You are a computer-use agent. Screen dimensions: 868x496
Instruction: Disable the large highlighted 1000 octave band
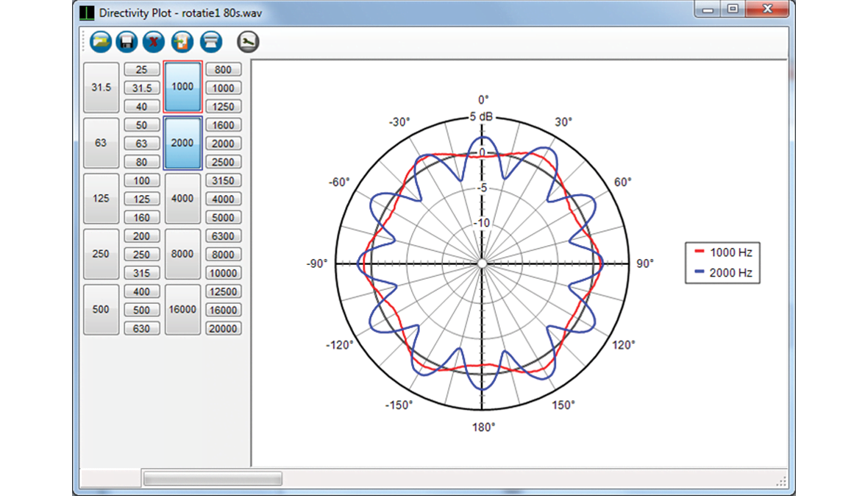click(x=182, y=87)
